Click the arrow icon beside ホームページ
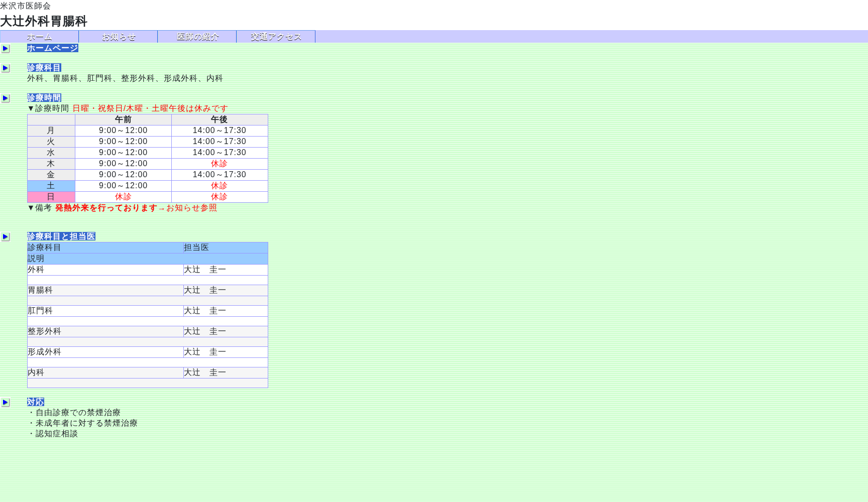 tap(6, 49)
